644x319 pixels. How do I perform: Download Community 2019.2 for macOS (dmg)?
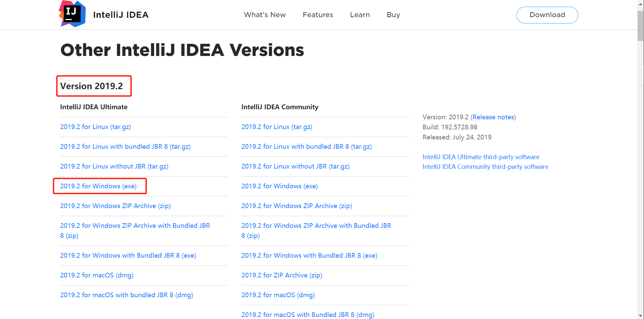pyautogui.click(x=278, y=295)
